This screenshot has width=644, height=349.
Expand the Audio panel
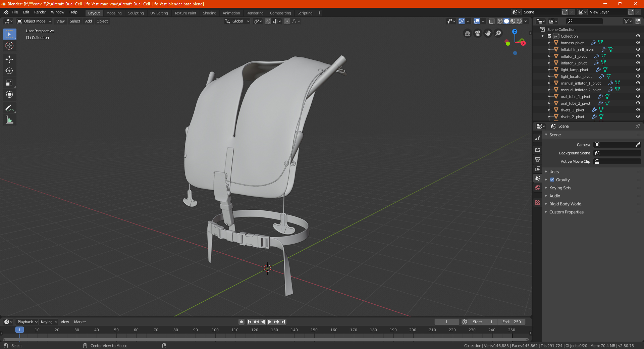click(x=554, y=196)
